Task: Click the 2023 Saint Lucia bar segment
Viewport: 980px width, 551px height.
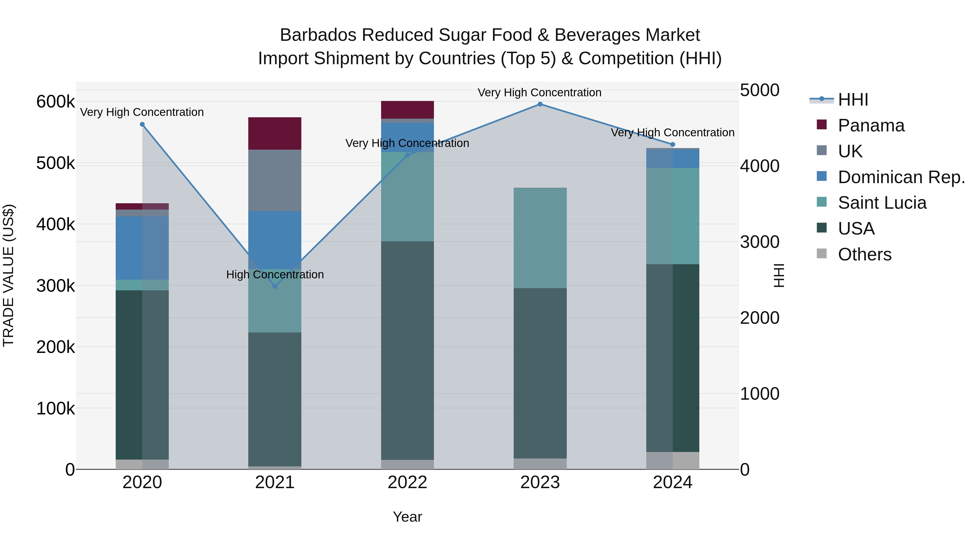Action: (x=540, y=238)
